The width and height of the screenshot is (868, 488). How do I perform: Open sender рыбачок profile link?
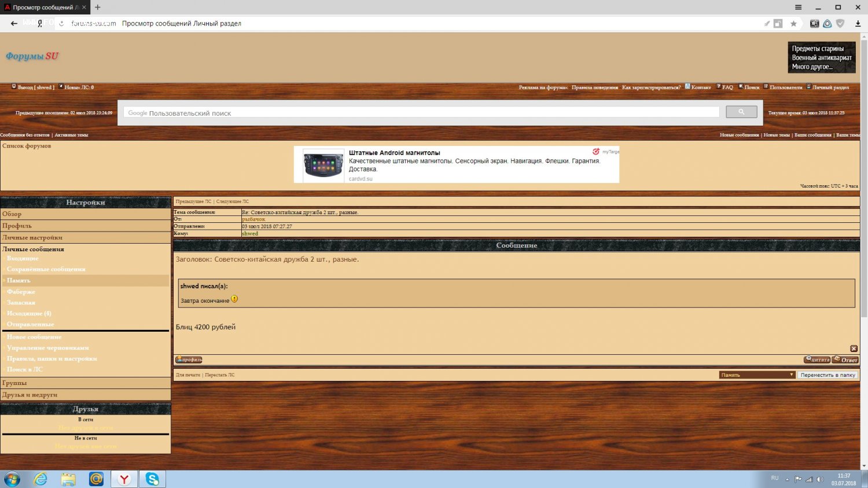[x=253, y=219]
